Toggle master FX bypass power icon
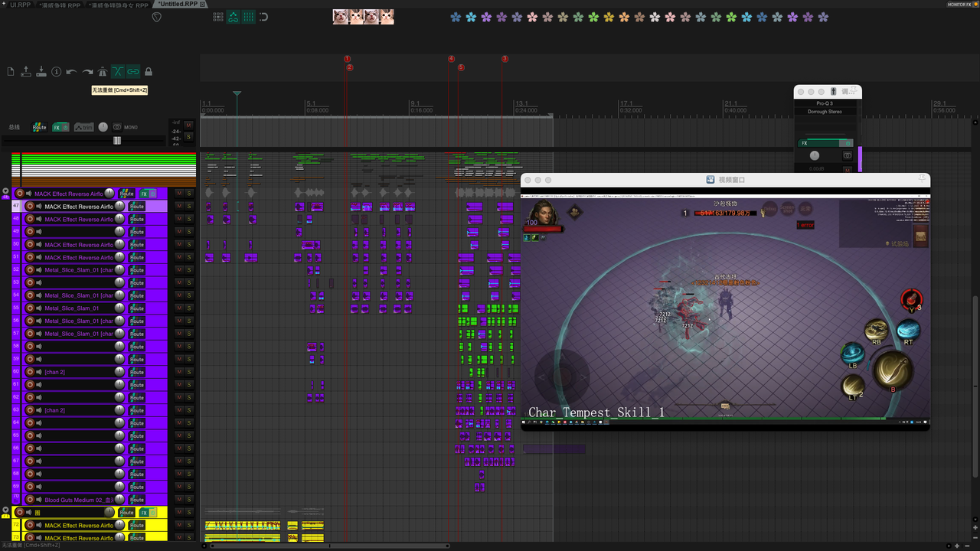Screen dimensions: 980x551 [66, 127]
